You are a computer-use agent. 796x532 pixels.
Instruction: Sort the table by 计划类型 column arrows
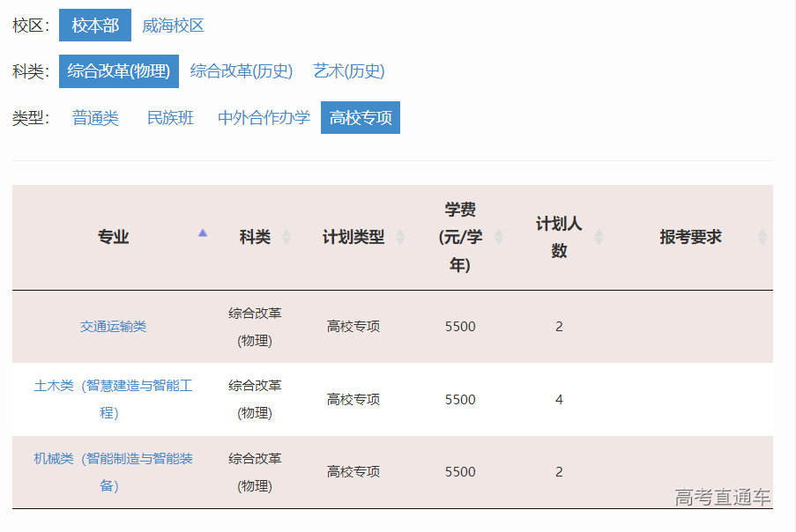click(x=402, y=236)
